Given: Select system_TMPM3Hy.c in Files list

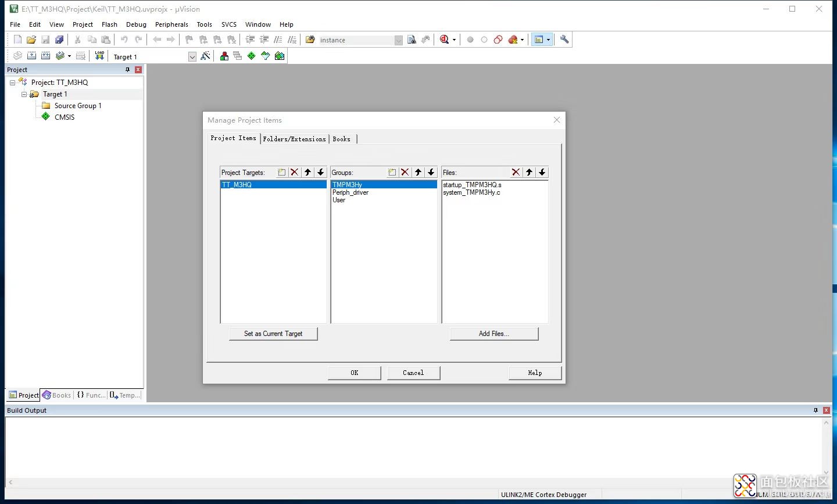Looking at the screenshot, I should pos(471,192).
